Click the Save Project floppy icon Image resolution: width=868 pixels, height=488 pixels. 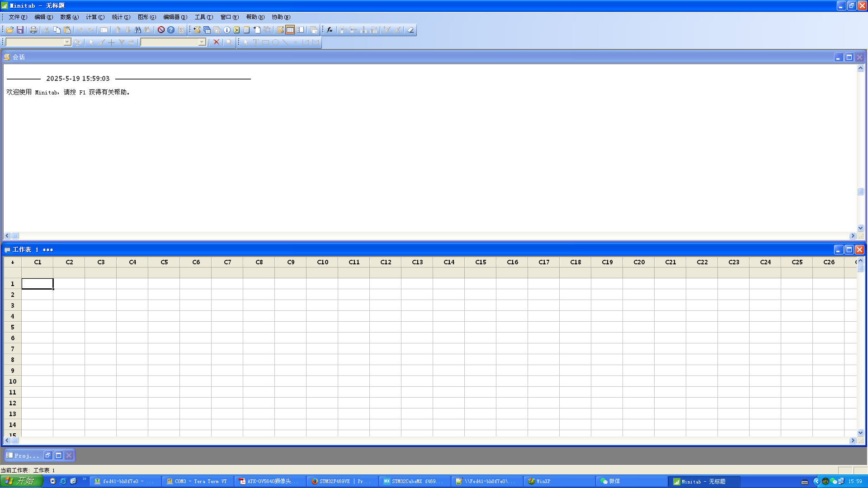click(20, 30)
